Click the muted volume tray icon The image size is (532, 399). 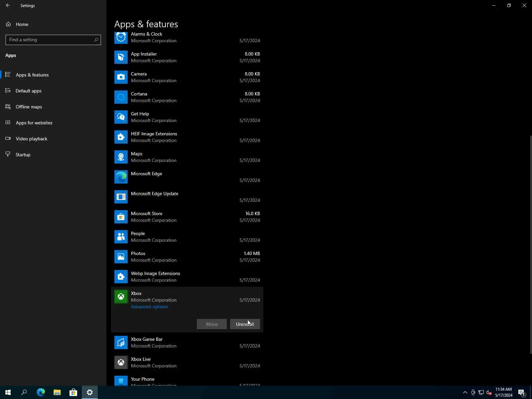tap(489, 392)
